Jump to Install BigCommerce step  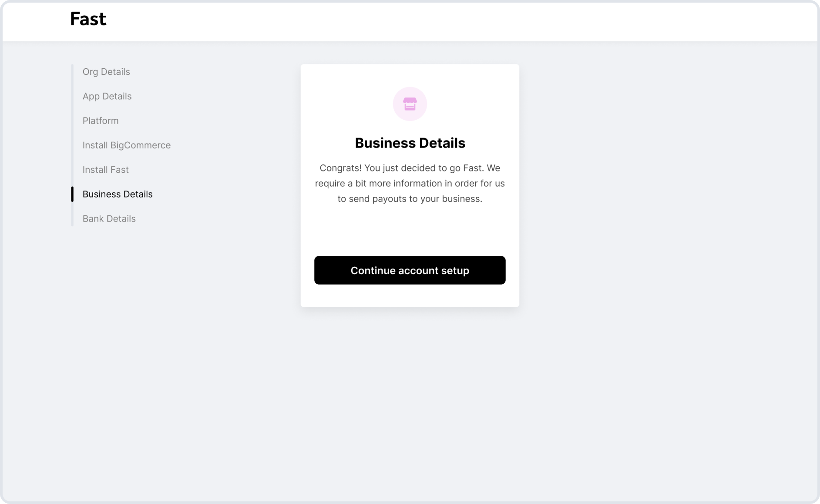click(127, 145)
